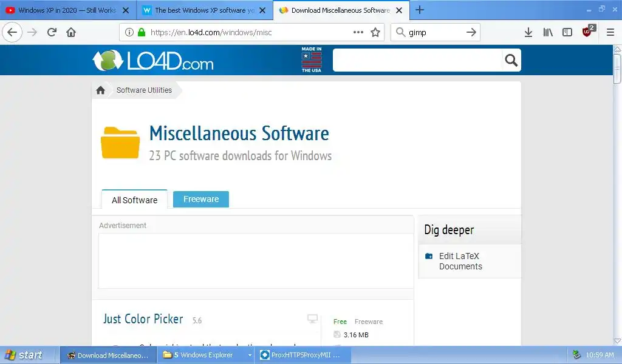Expand the Windows Explorer group dropdown arrow
The height and width of the screenshot is (364, 622).
coord(250,356)
